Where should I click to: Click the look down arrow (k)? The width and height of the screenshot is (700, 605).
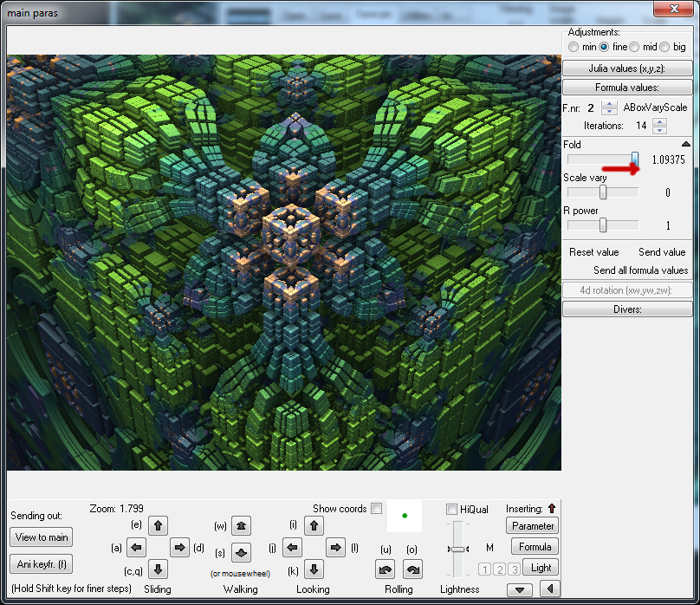tap(314, 569)
